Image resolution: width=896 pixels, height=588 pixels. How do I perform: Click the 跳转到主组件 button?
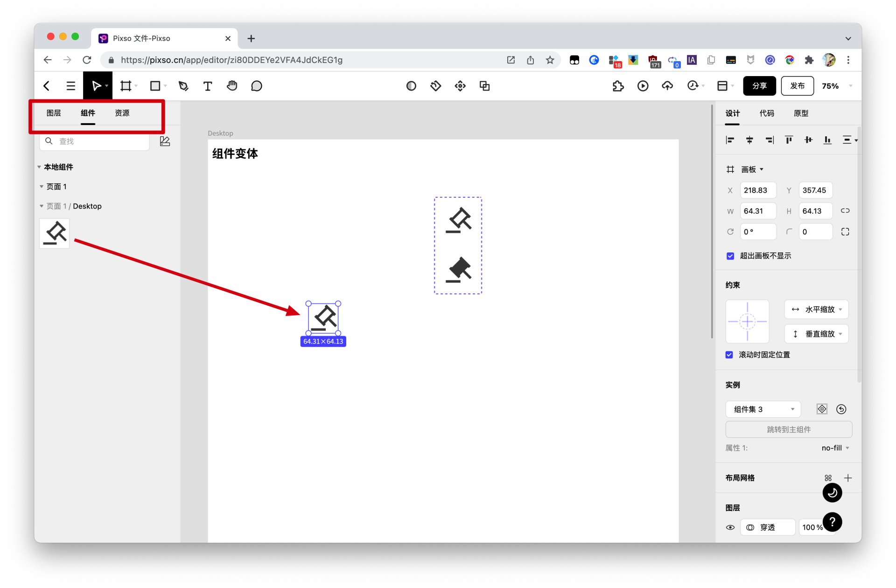click(789, 429)
